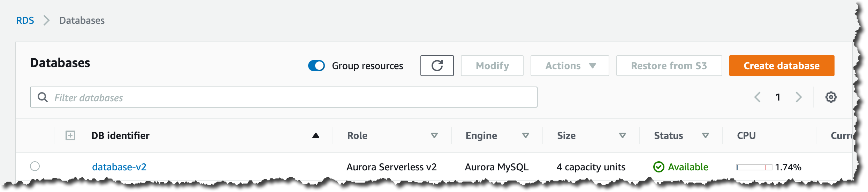Image resolution: width=868 pixels, height=192 pixels.
Task: Go to previous page arrow
Action: 757,97
